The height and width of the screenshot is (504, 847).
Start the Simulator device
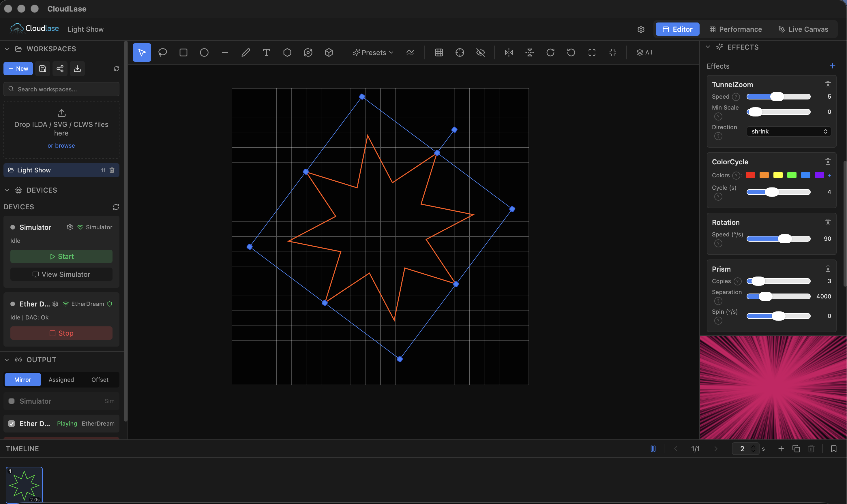(x=61, y=256)
